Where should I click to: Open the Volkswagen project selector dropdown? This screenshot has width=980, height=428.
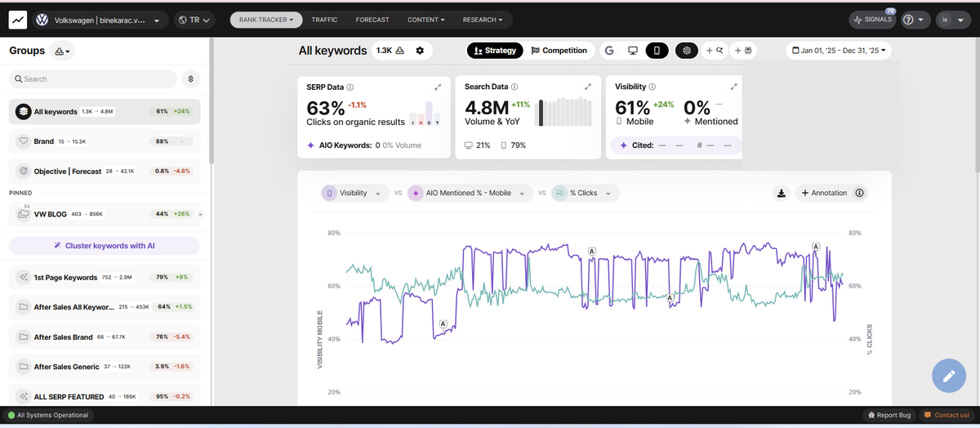[101, 20]
